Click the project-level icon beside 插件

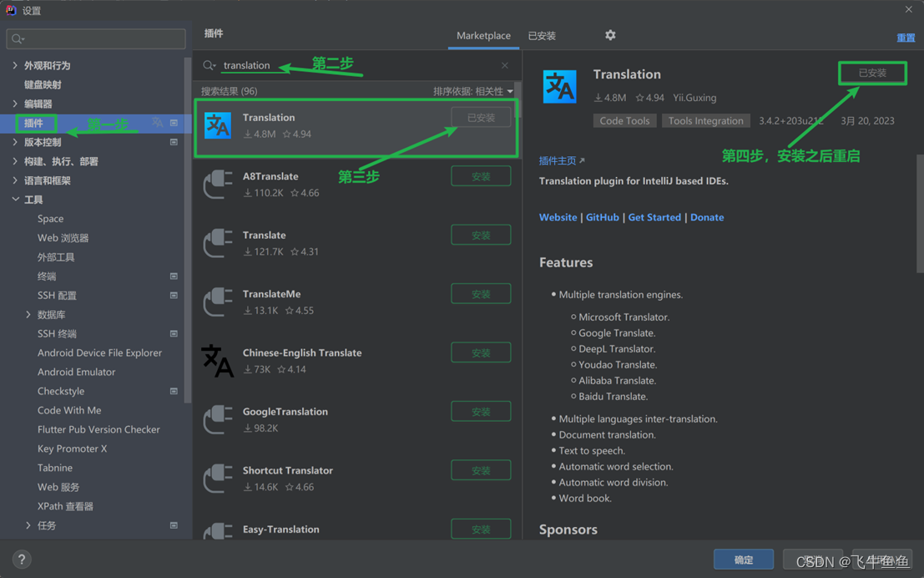point(174,123)
